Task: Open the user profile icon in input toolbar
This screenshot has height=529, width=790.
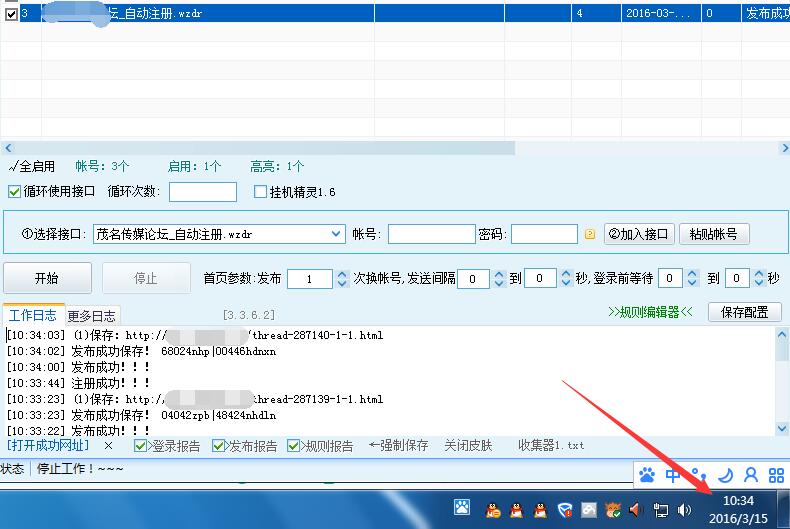Action: pyautogui.click(x=751, y=475)
